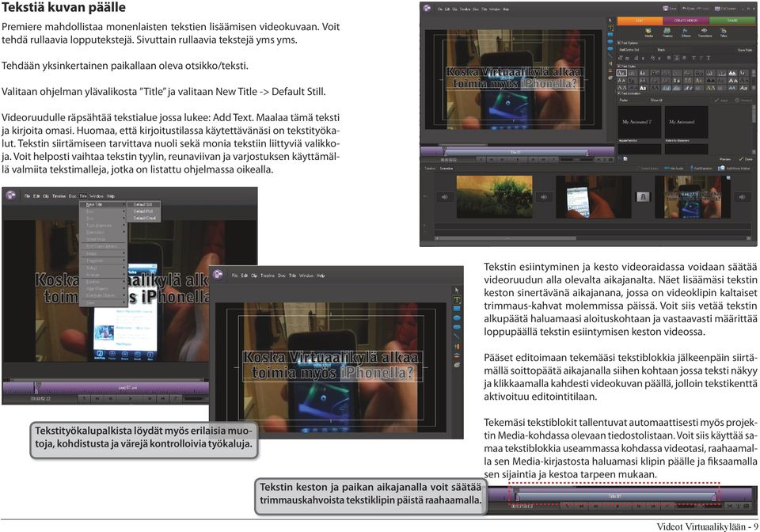Click the horizontal scrollbar under the sceneline
This screenshot has height=532, width=760.
[x=506, y=238]
